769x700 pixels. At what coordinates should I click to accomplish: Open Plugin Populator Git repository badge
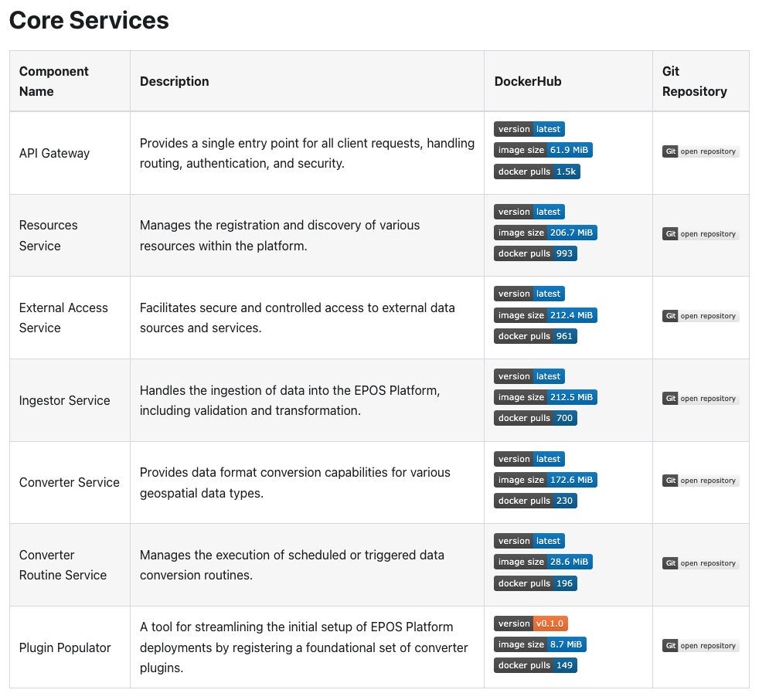pos(700,646)
